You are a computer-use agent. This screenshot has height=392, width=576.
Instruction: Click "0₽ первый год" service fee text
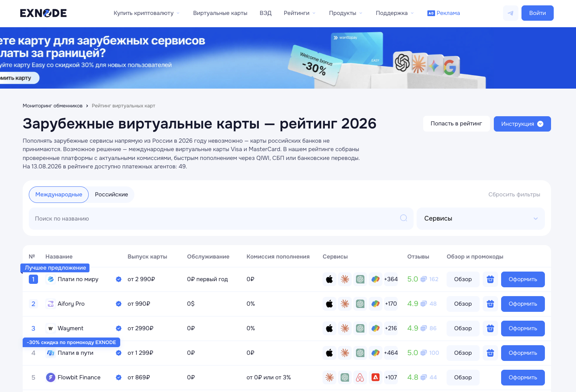[x=207, y=279]
